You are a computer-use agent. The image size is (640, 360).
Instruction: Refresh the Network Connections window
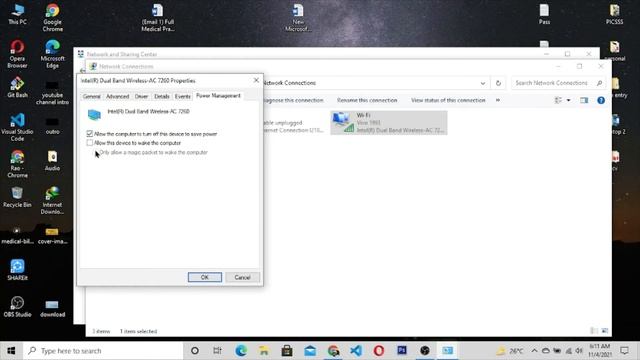498,83
